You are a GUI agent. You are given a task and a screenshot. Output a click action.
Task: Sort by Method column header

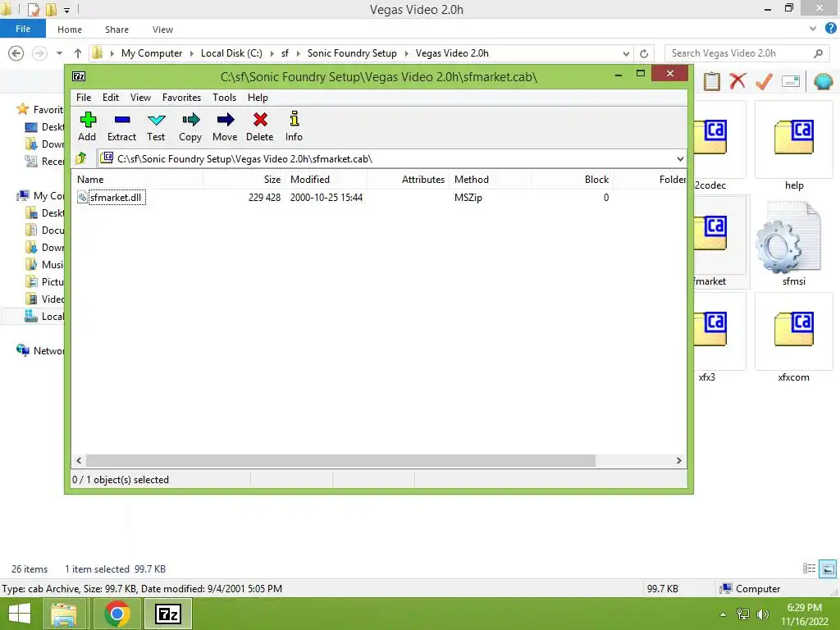pyautogui.click(x=491, y=180)
